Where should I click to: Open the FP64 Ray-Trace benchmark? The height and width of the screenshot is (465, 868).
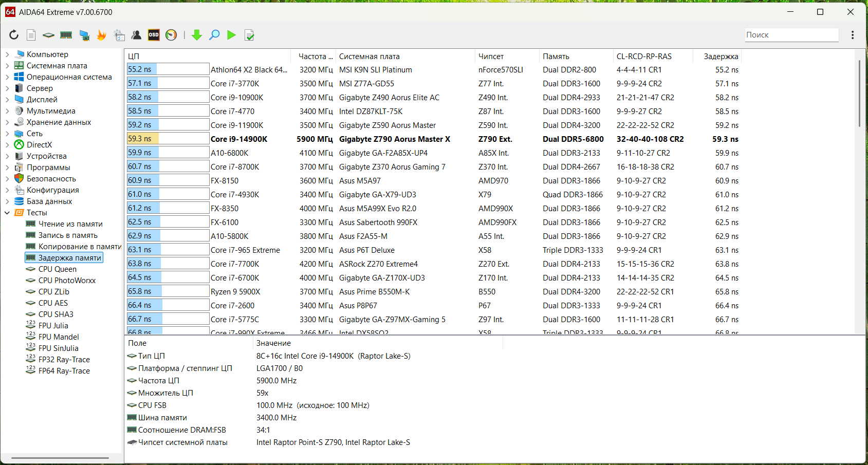(64, 371)
